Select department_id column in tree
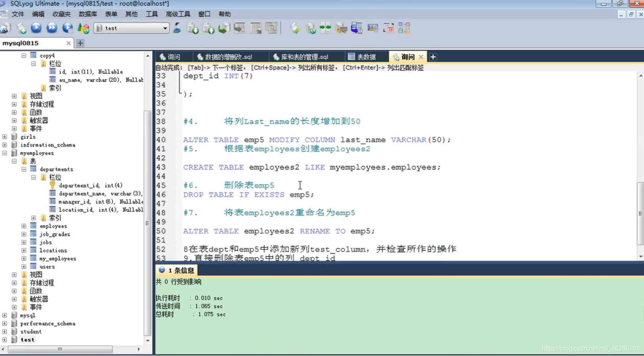 (91, 185)
